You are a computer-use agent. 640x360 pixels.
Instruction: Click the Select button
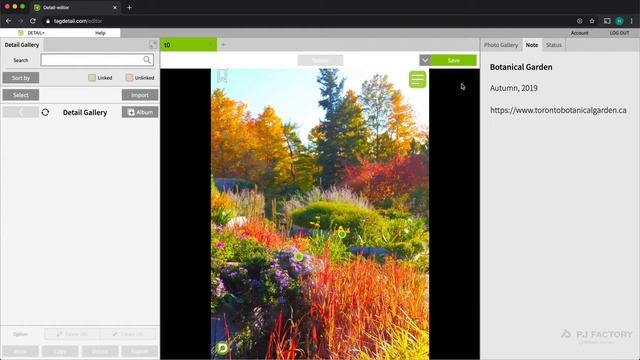tap(21, 95)
